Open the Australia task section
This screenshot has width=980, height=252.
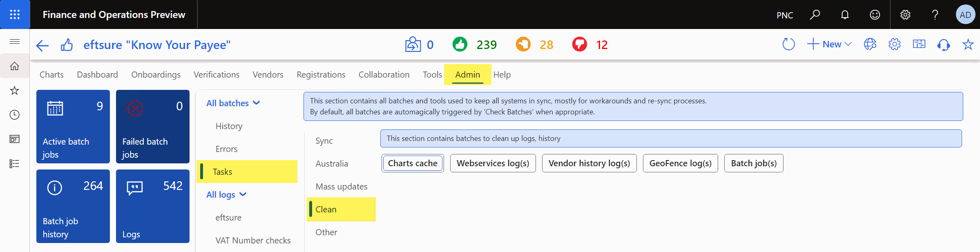click(332, 164)
